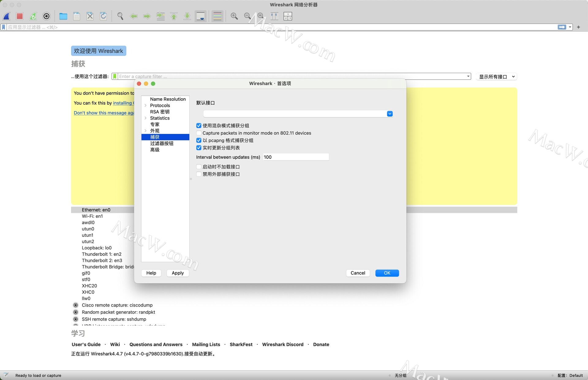Open capture filter history dropdown arrow

pyautogui.click(x=468, y=76)
